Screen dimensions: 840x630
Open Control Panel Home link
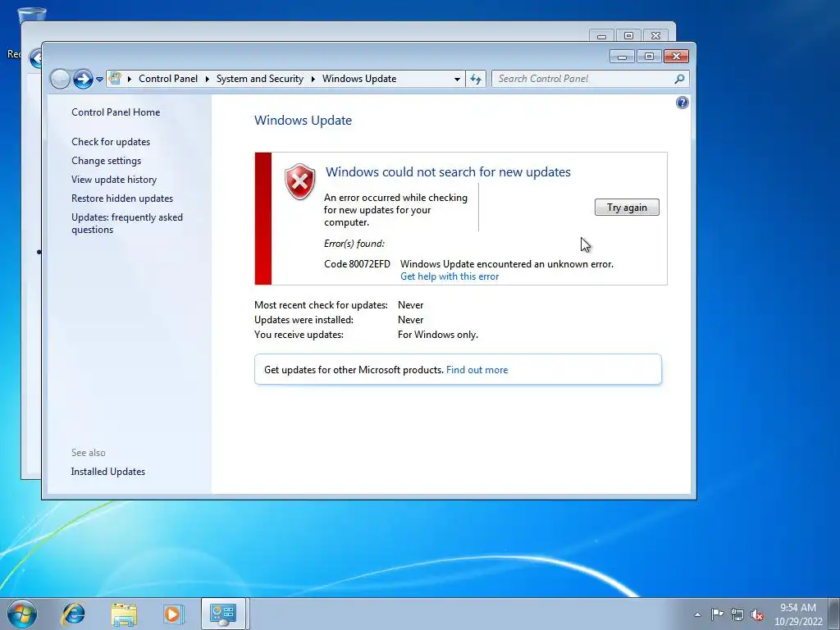(x=116, y=112)
